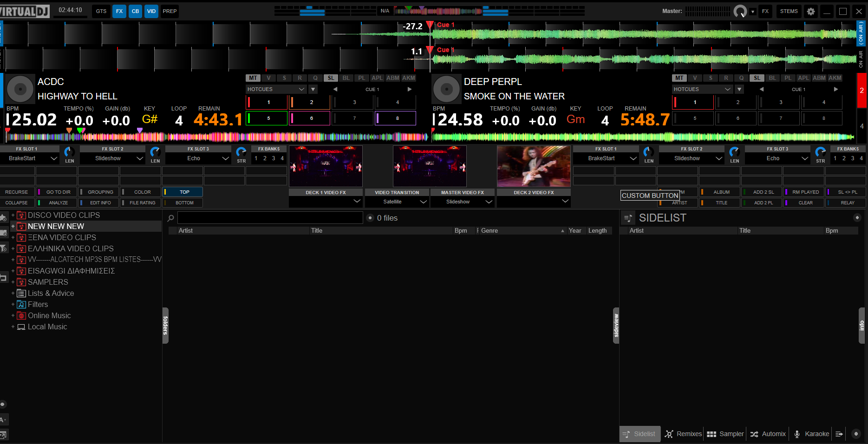Image resolution: width=868 pixels, height=444 pixels.
Task: Click the SIDELIST header option dot
Action: (x=857, y=218)
